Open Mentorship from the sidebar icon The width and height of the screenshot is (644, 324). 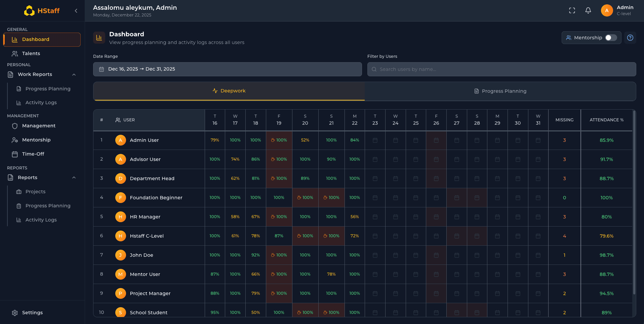tap(15, 140)
